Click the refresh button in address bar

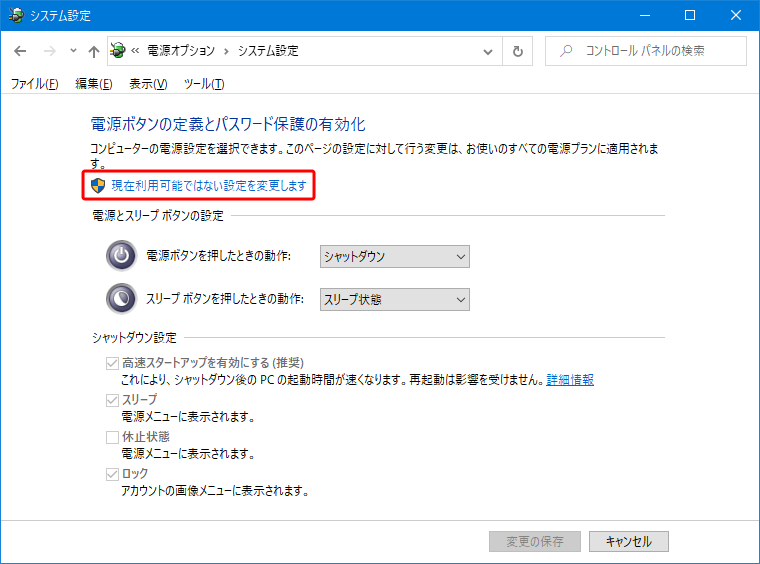(x=517, y=51)
